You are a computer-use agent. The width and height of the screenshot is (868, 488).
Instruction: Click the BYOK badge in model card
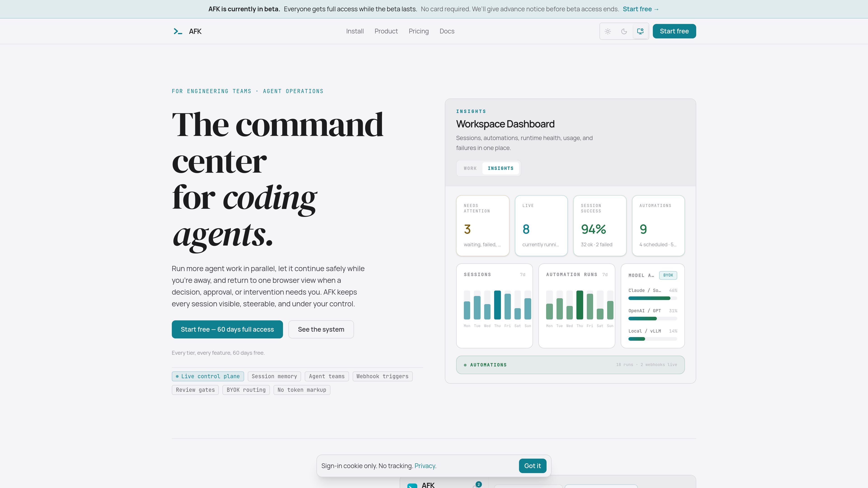pos(668,275)
